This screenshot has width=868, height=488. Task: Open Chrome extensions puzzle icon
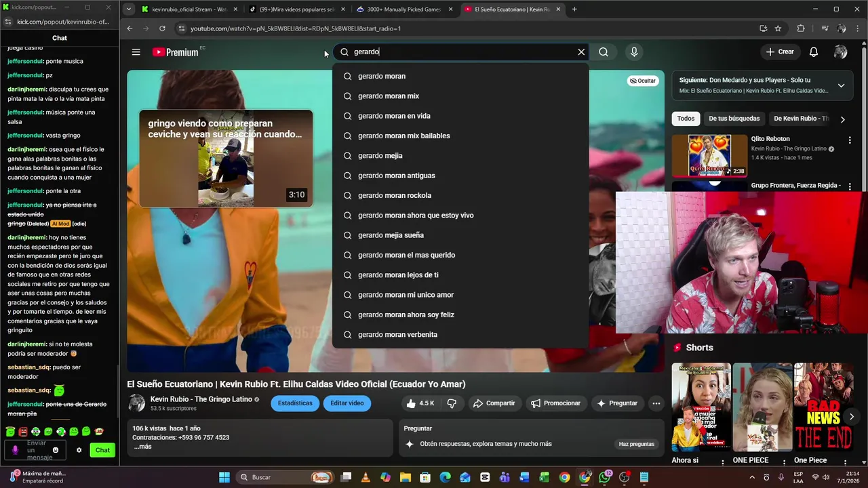(x=801, y=28)
